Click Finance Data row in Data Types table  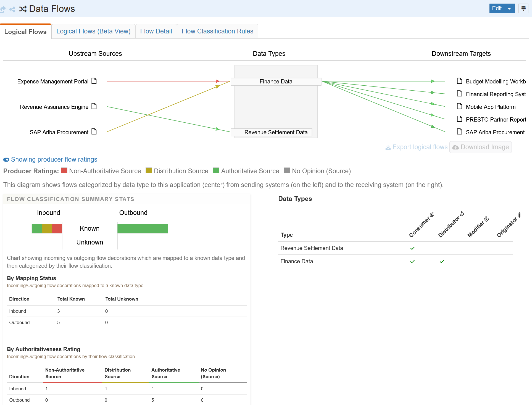tap(395, 262)
